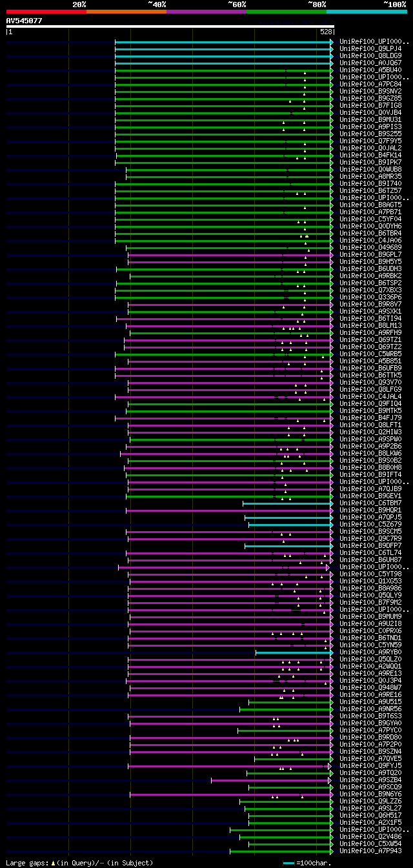Select hit label UniRef100_B9IFT4

(370, 474)
